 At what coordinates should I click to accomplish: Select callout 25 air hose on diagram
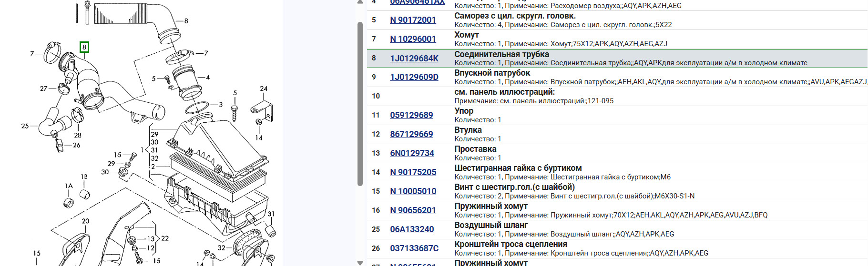[25, 126]
